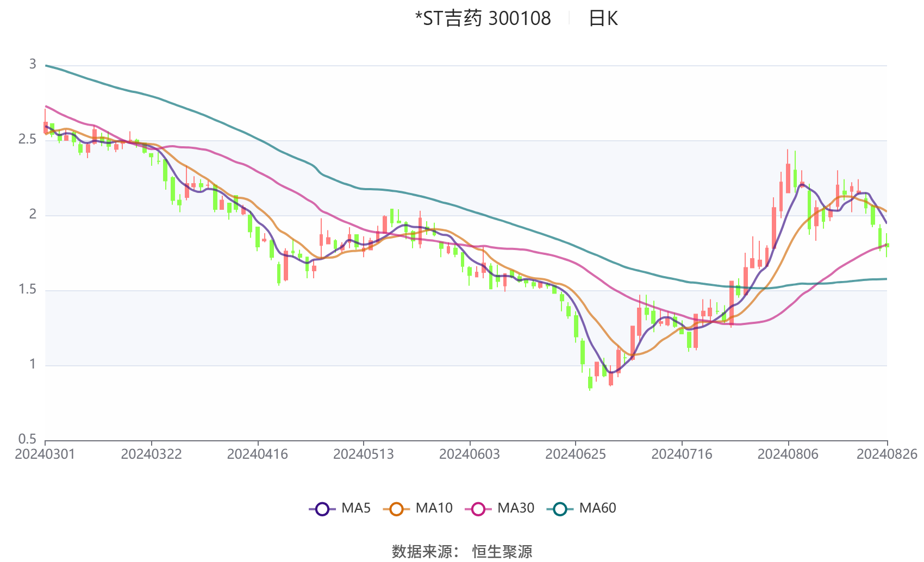
Task: Select the 日K chart period label
Action: coord(603,19)
